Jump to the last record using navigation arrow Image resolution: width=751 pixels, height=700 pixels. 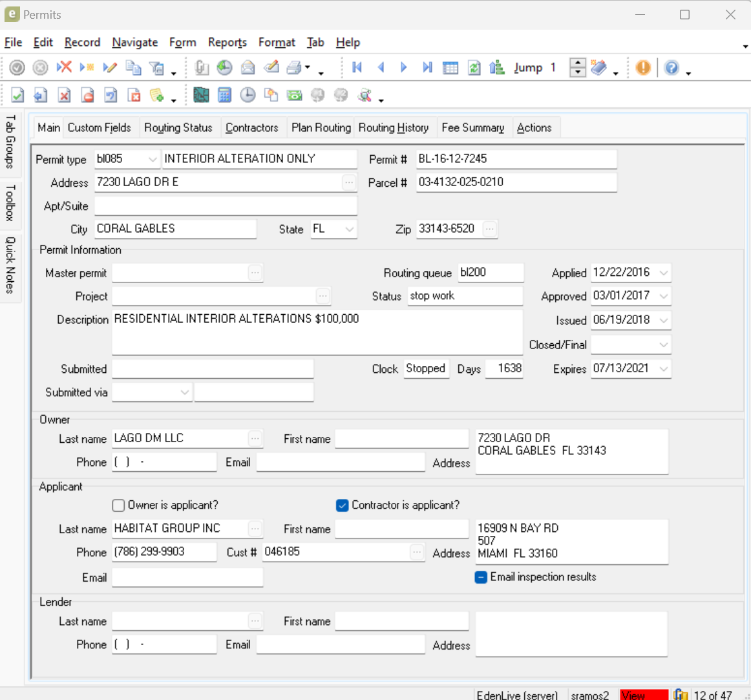click(427, 67)
